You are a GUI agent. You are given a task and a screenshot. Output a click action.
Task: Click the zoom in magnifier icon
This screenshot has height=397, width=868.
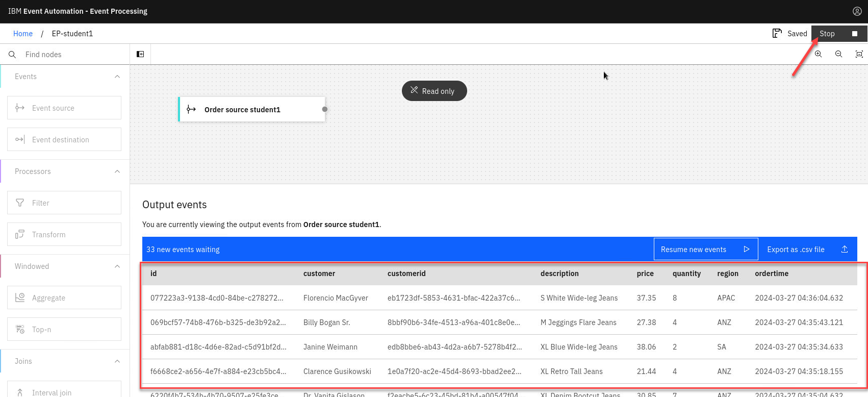(818, 54)
